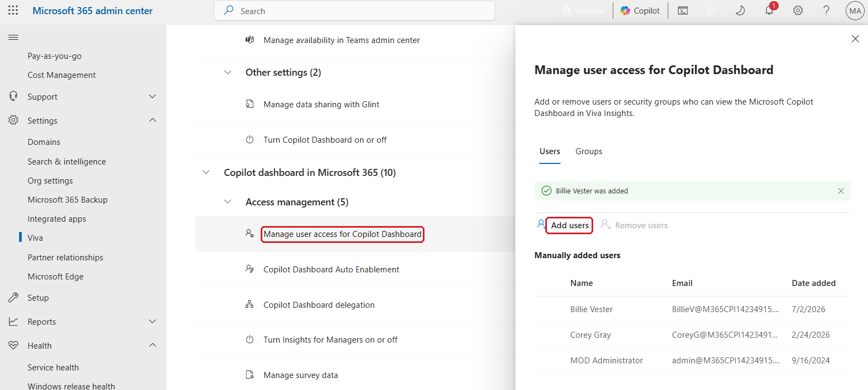Image resolution: width=868 pixels, height=390 pixels.
Task: Select the MOD Administrator user row
Action: (x=692, y=361)
